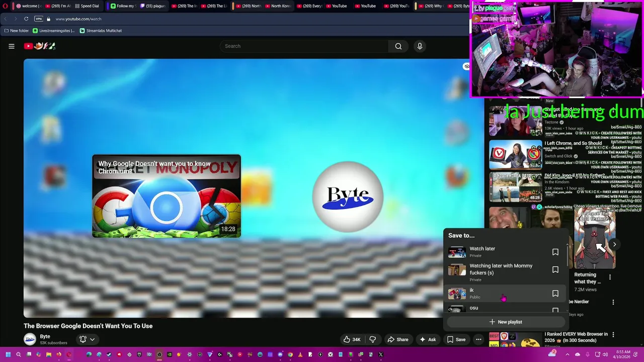Open 'I Left Chrome, and So Should' thumbnail

pos(516,155)
